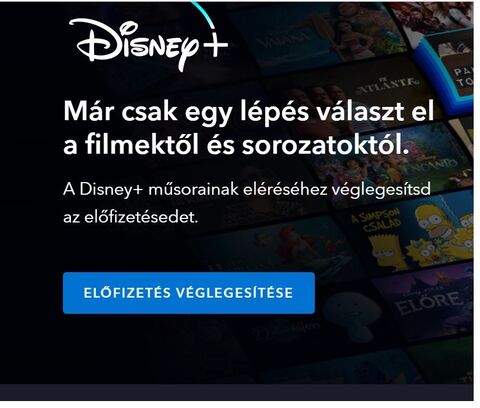
Task: Click the 'az előfizetésedet.' text line
Action: coord(131,217)
